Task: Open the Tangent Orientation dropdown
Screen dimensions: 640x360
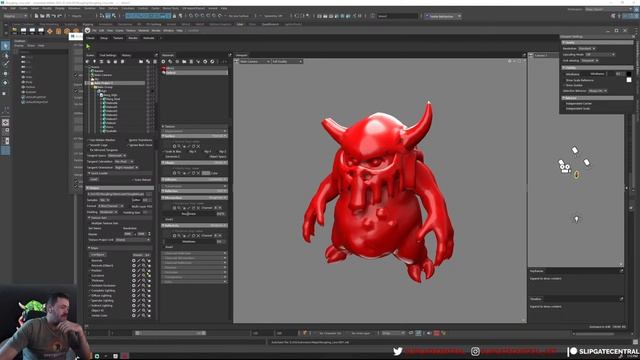Action: coord(126,167)
